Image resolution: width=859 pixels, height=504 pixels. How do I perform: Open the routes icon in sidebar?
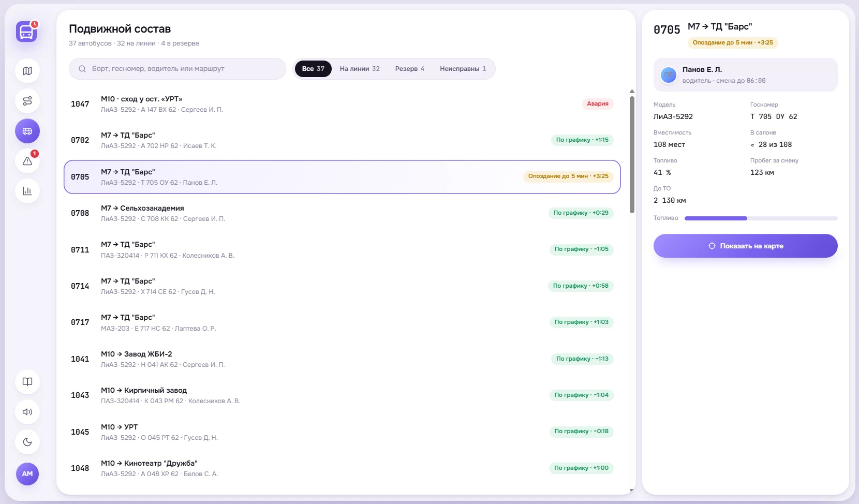click(x=27, y=101)
